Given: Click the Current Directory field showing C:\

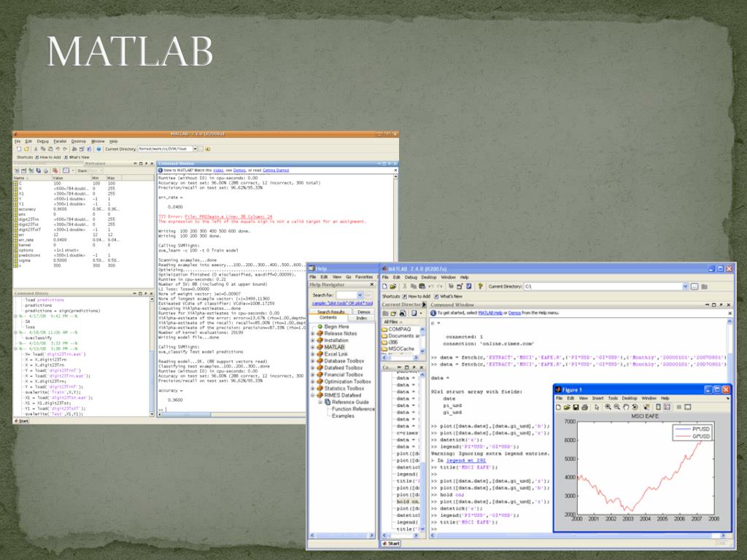Looking at the screenshot, I should (603, 286).
